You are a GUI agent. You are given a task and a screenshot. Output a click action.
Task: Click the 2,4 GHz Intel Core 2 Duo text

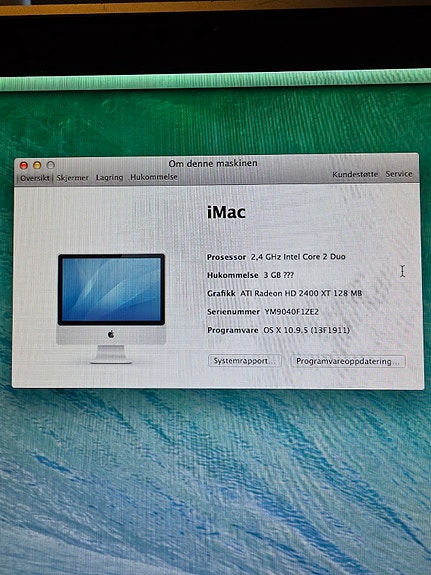[x=298, y=257]
